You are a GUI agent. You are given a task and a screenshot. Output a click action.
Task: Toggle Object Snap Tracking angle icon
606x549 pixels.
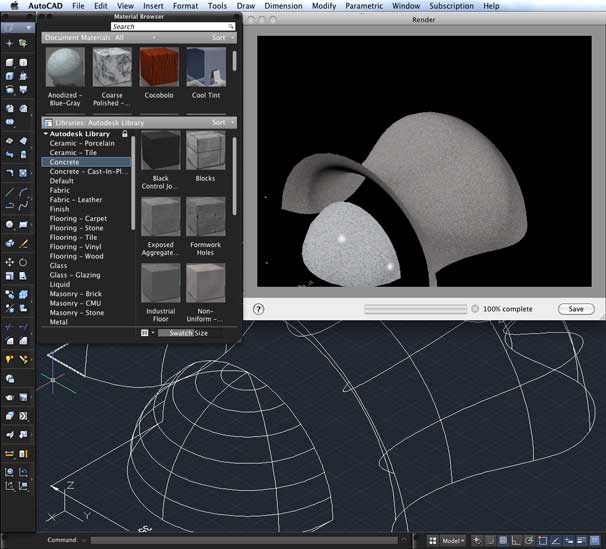(555, 541)
